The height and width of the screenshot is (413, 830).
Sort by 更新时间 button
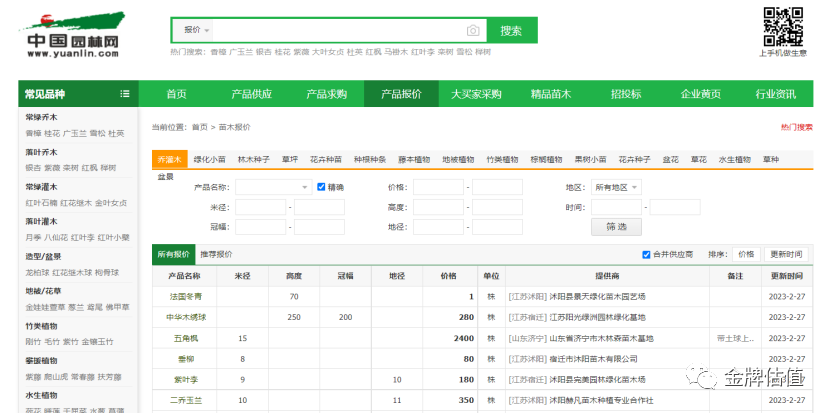point(786,254)
